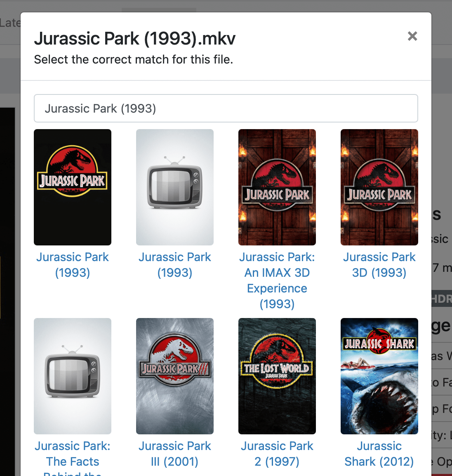Click the TV placeholder above The Facts title
This screenshot has width=452, height=476.
click(73, 376)
